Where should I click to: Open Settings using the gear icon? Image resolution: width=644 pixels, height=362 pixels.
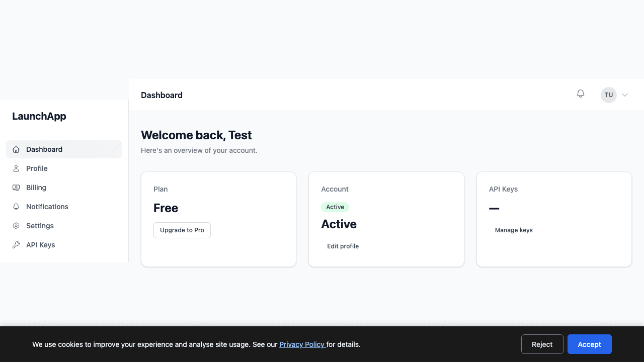click(x=16, y=225)
